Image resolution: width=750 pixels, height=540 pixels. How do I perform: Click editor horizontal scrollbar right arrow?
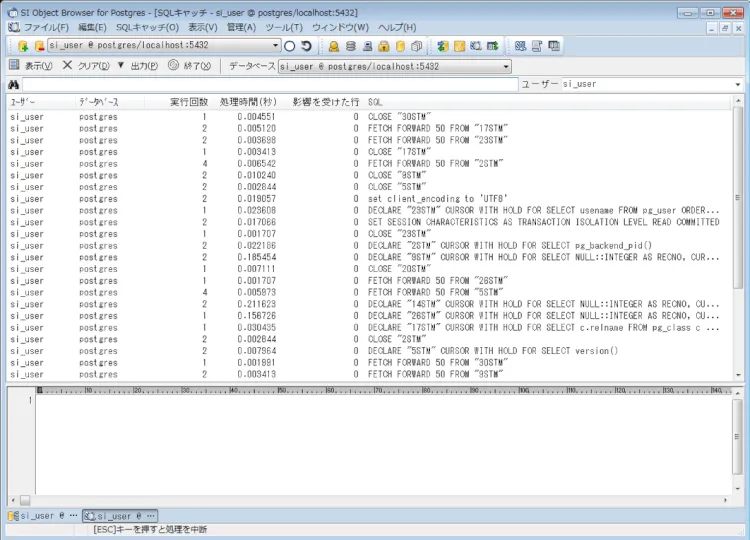[725, 500]
